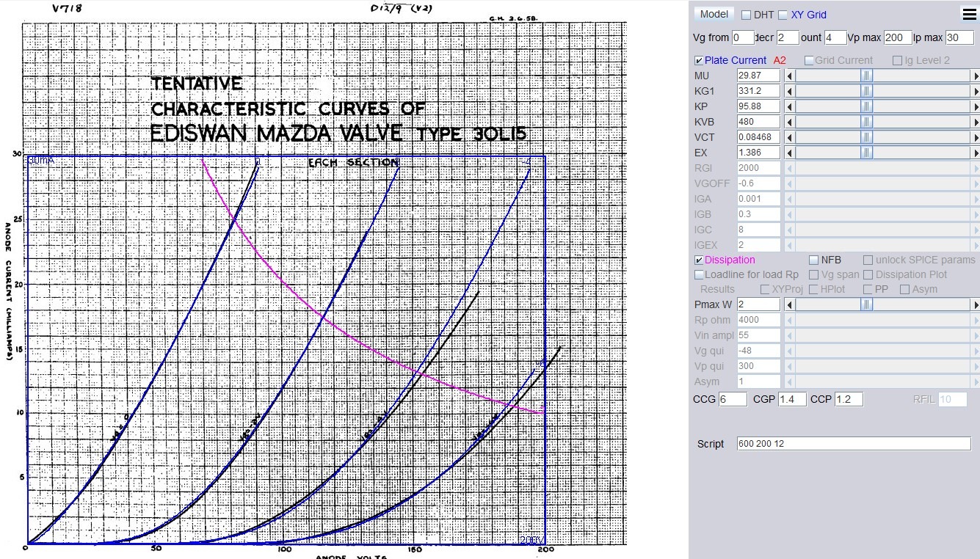The width and height of the screenshot is (980, 559).
Task: Click the Script text field
Action: [x=854, y=444]
